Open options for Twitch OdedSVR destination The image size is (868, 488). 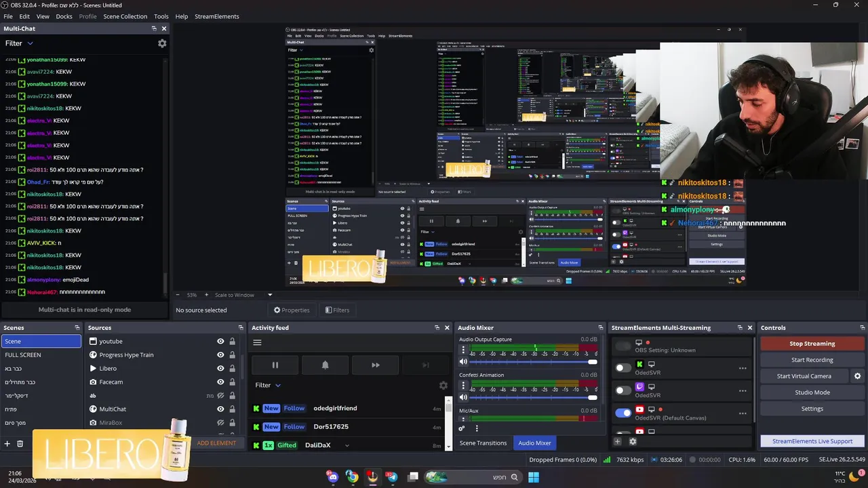point(743,390)
